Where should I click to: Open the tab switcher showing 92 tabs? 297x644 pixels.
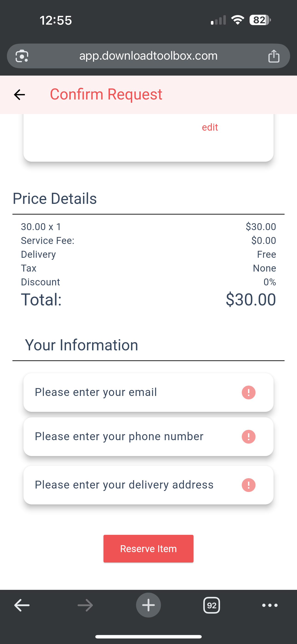[212, 605]
